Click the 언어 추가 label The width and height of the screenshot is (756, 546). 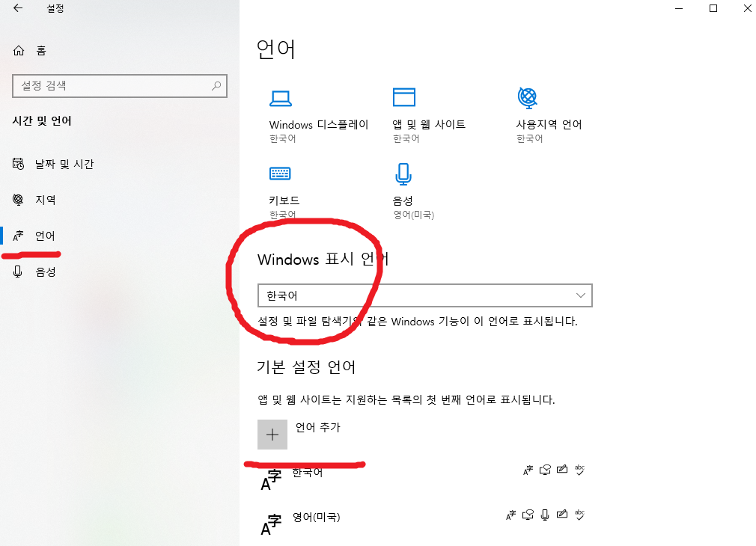(317, 428)
